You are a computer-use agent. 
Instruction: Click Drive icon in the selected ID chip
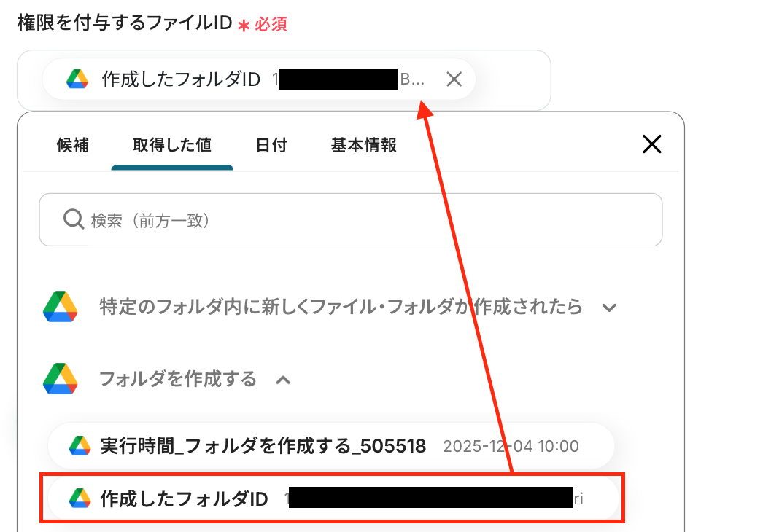[x=77, y=79]
